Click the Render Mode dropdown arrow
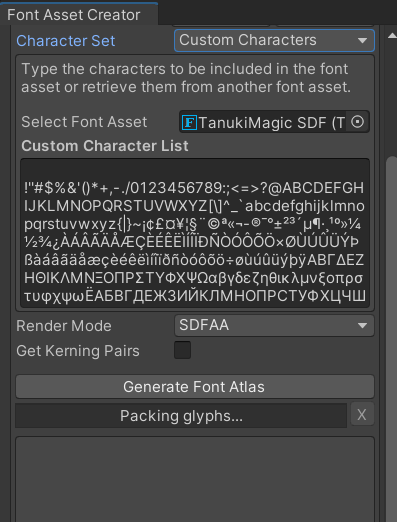Screen dimensions: 397x522 [x=362, y=325]
